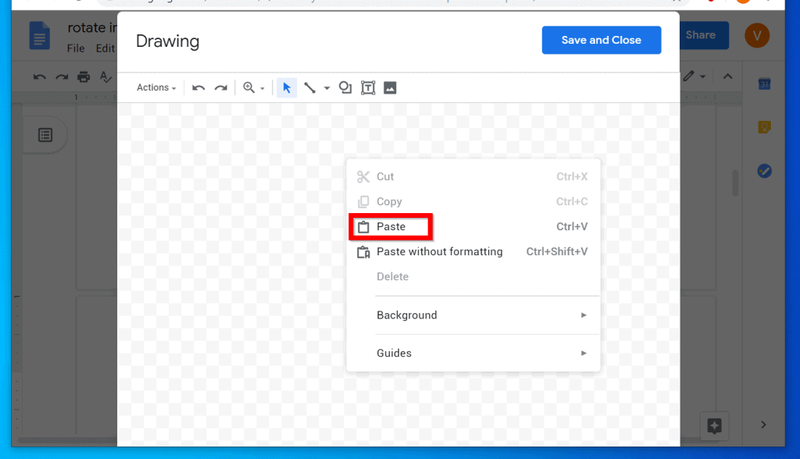Image resolution: width=800 pixels, height=459 pixels.
Task: Hide the side panel arrow
Action: click(763, 425)
